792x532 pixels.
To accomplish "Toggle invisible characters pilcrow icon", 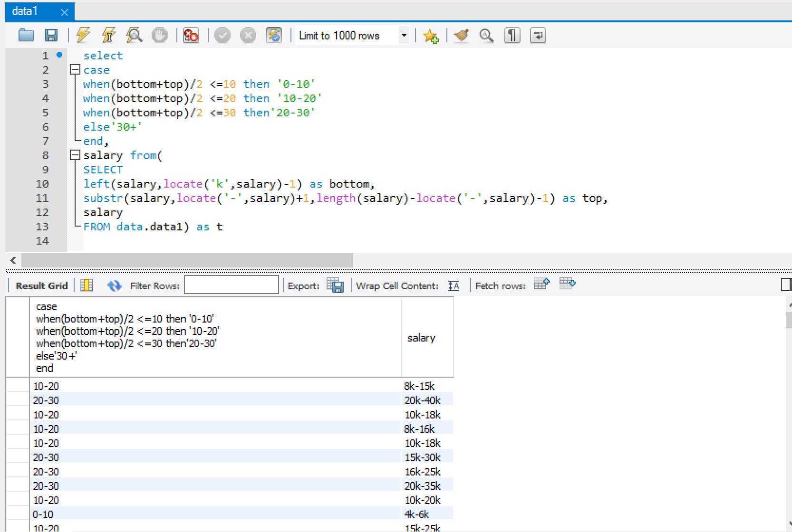I will [512, 35].
